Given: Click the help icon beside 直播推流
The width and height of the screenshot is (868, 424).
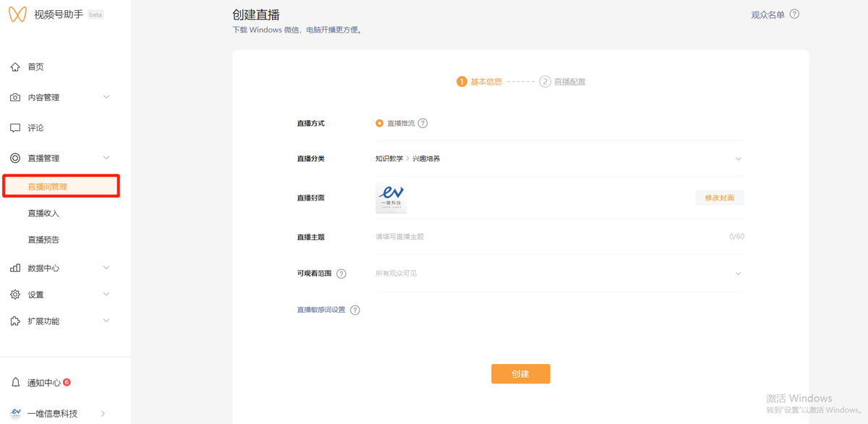Looking at the screenshot, I should (x=423, y=124).
